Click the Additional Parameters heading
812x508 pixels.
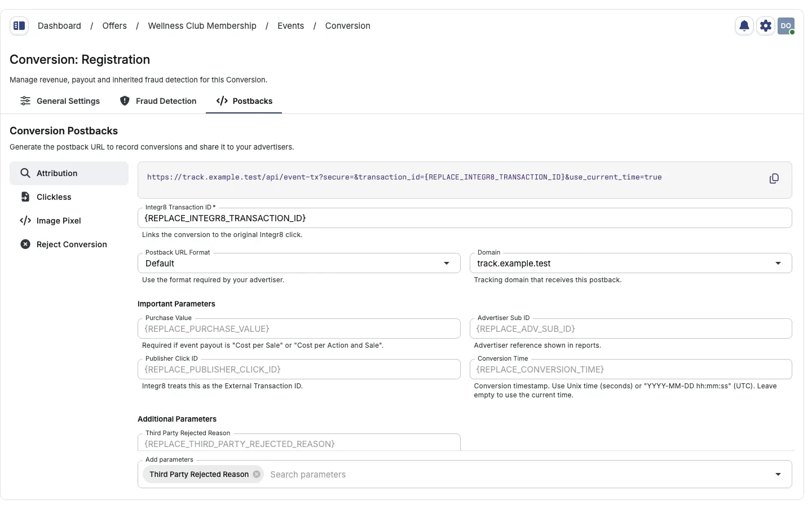[x=177, y=419]
